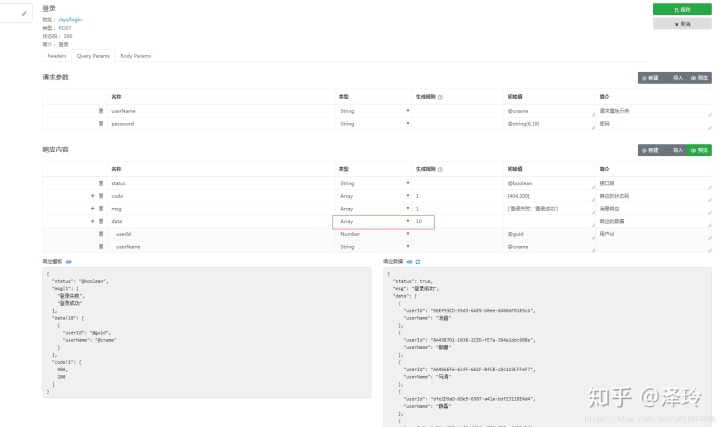Viewport: 720px width, 427px height.
Task: Click the POST request type text
Action: pyautogui.click(x=65, y=28)
